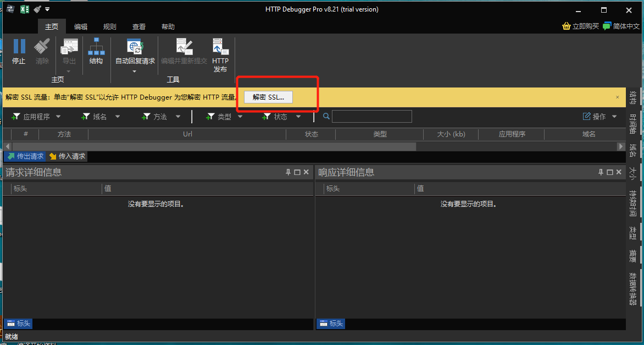644x345 pixels.
Task: Click the brush icon in the title bar
Action: (x=37, y=9)
